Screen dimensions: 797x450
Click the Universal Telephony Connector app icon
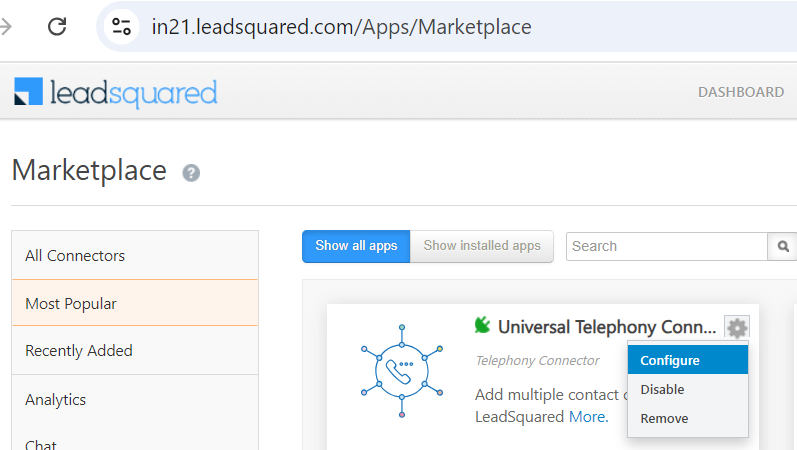(x=401, y=370)
